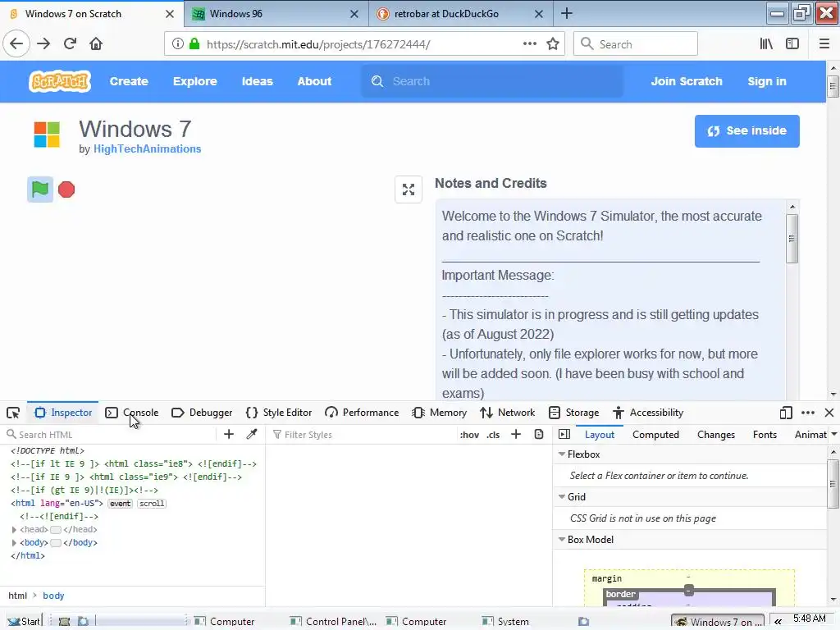Expand the body element node
The height and width of the screenshot is (630, 840).
(14, 543)
